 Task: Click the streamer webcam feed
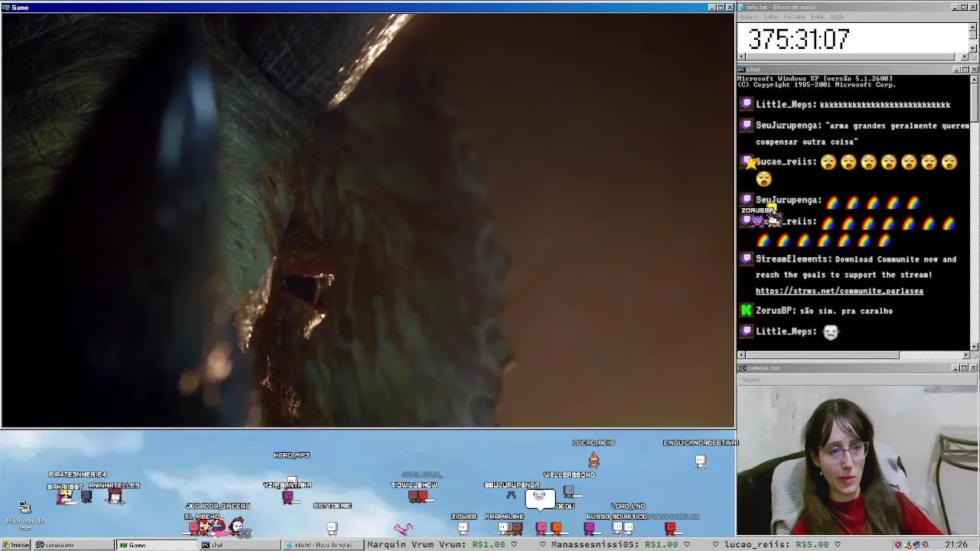coord(858,461)
